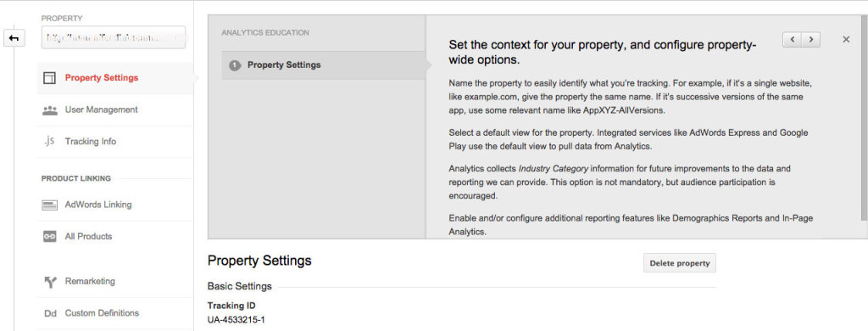Open Custom Definitions section
This screenshot has width=868, height=331.
click(x=102, y=312)
